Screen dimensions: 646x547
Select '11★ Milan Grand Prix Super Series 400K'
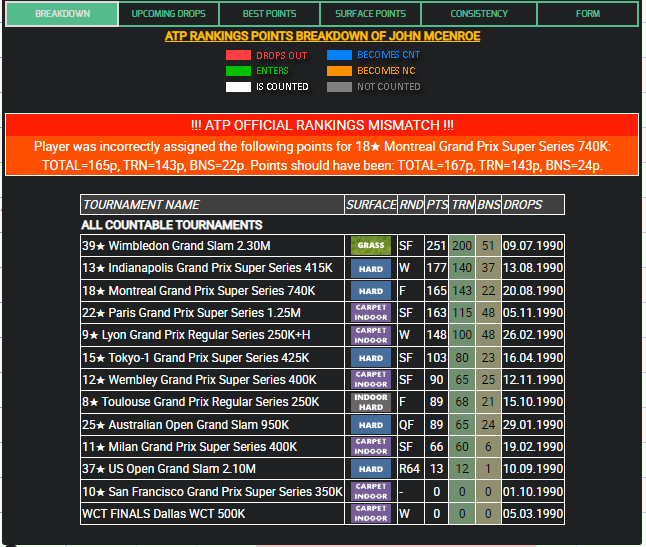click(322, 447)
